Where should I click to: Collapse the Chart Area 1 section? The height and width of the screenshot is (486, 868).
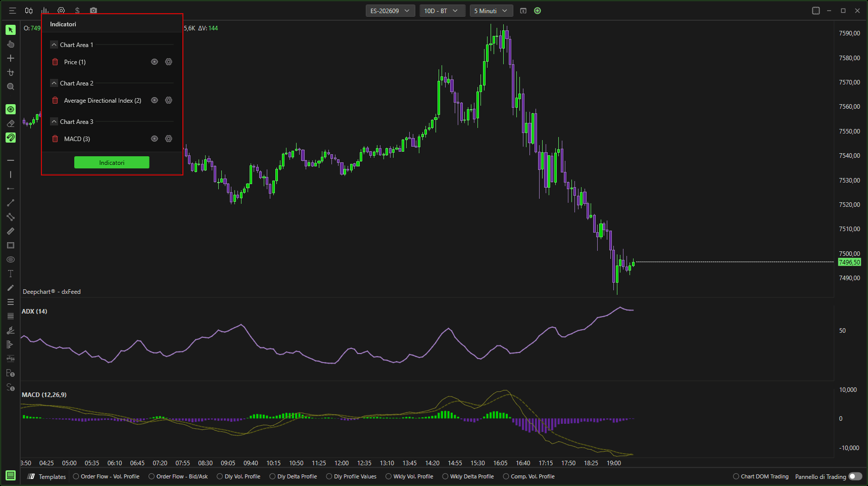click(54, 45)
